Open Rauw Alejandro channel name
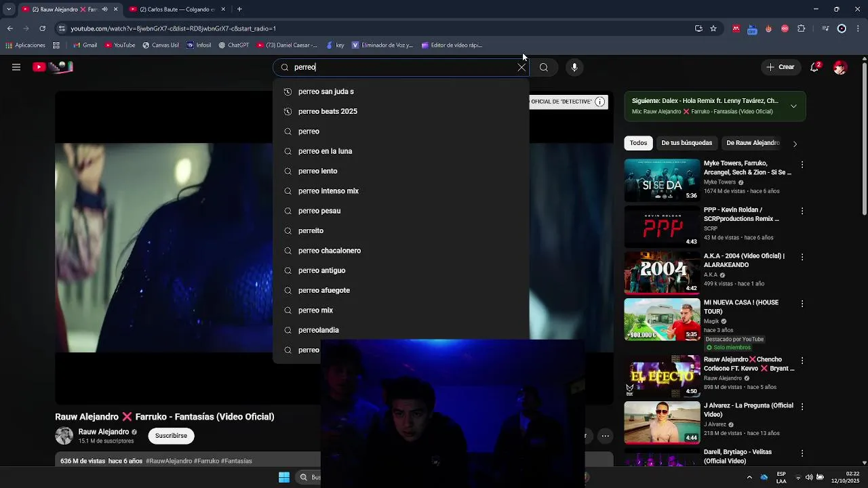 [104, 432]
